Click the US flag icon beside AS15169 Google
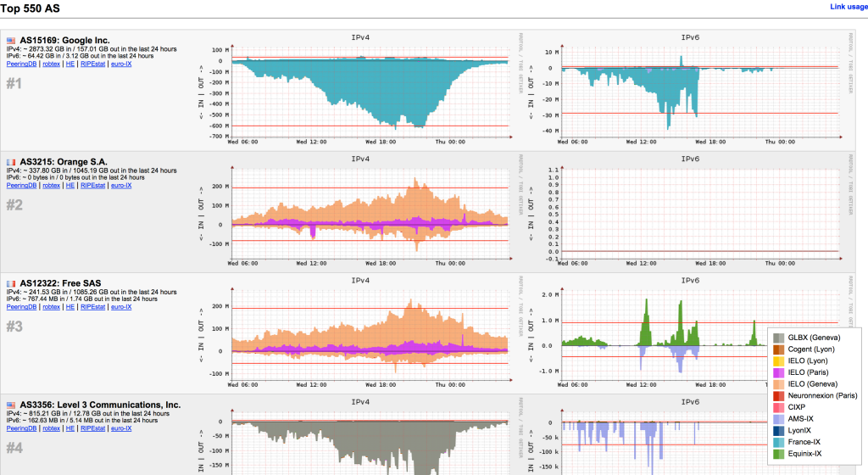The height and width of the screenshot is (475, 868). (x=11, y=40)
